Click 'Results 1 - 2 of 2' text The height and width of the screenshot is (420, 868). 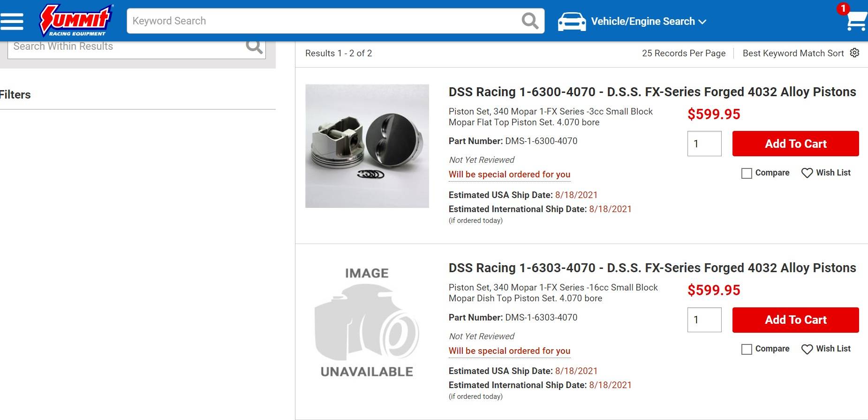click(339, 53)
